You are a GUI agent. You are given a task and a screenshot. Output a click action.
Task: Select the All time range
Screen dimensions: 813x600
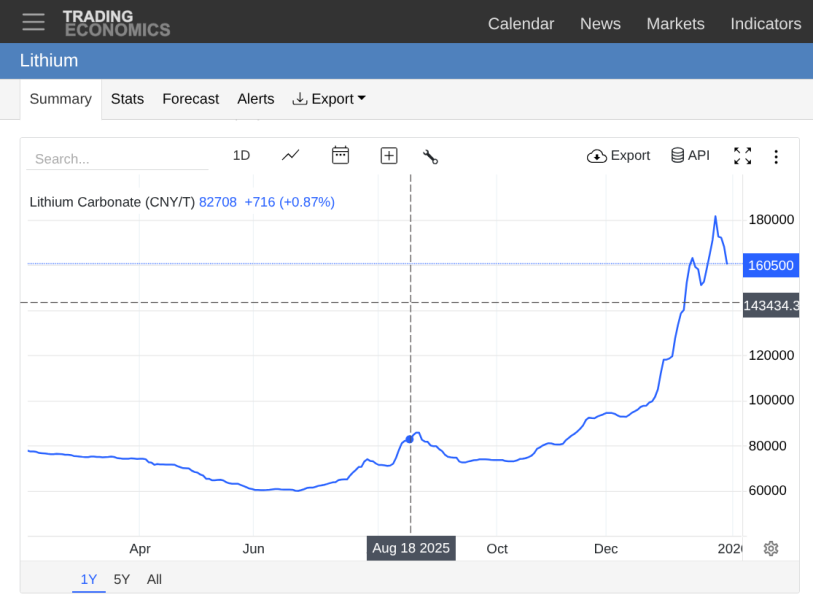[x=154, y=579]
